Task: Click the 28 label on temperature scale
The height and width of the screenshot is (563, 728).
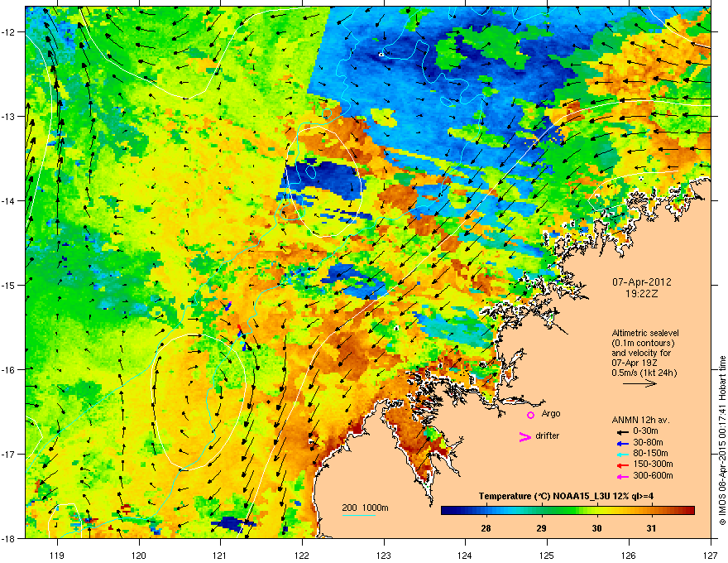Action: point(486,528)
